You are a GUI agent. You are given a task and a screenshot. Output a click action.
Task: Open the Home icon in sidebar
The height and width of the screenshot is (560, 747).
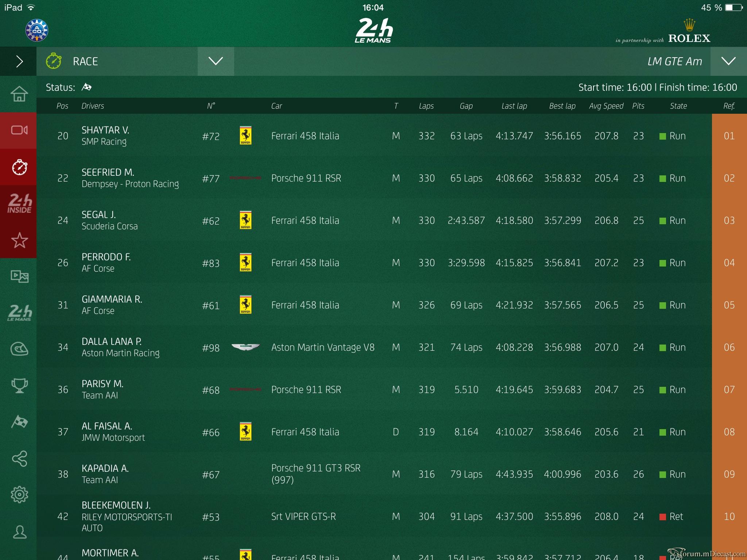pyautogui.click(x=19, y=94)
